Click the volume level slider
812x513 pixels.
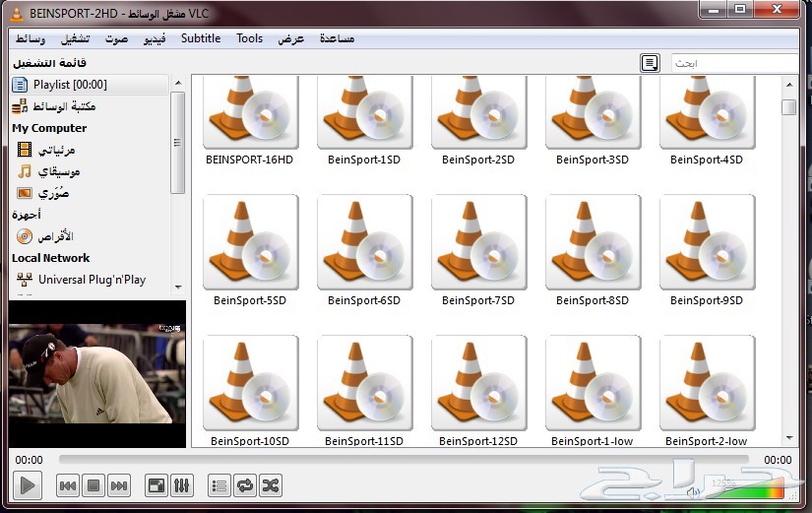tap(747, 487)
